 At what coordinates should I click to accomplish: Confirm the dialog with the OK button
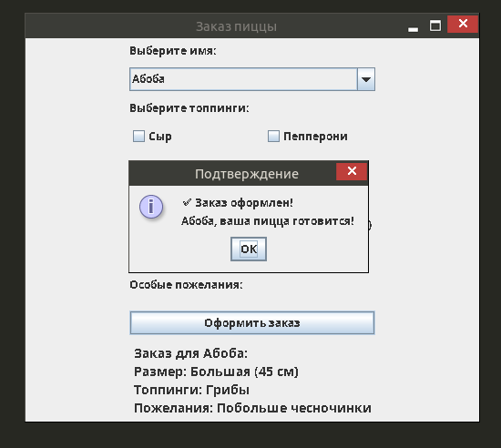click(x=249, y=249)
